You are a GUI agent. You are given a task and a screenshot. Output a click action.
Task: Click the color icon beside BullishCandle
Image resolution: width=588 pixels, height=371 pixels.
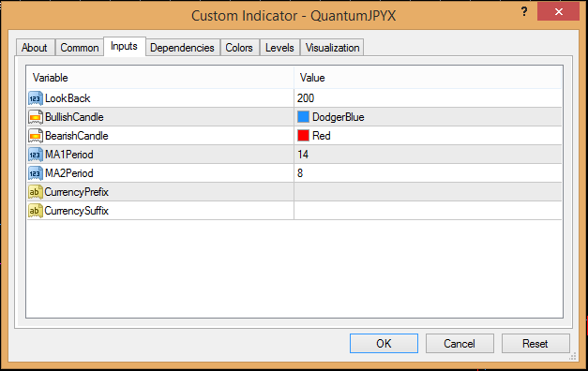(36, 117)
